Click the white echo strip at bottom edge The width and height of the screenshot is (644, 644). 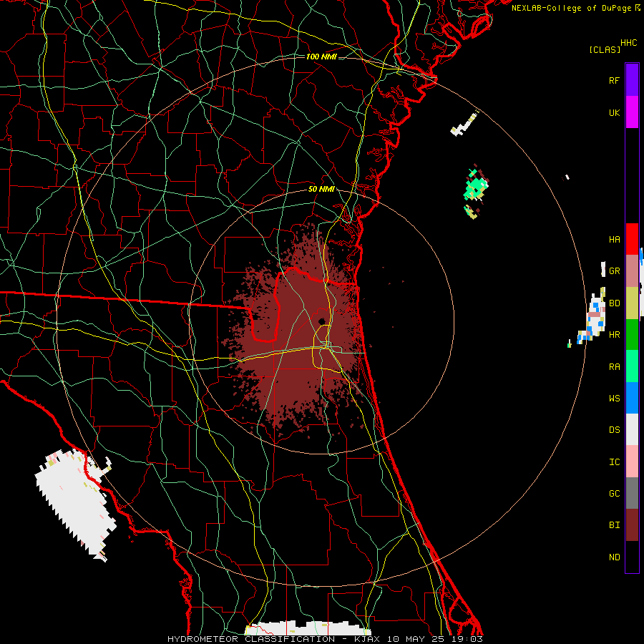click(308, 629)
